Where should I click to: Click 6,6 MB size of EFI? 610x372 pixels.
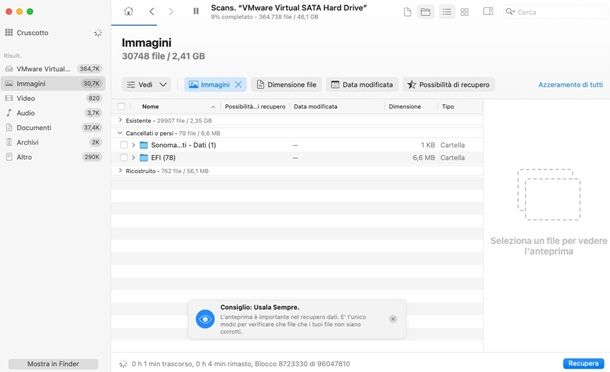423,157
